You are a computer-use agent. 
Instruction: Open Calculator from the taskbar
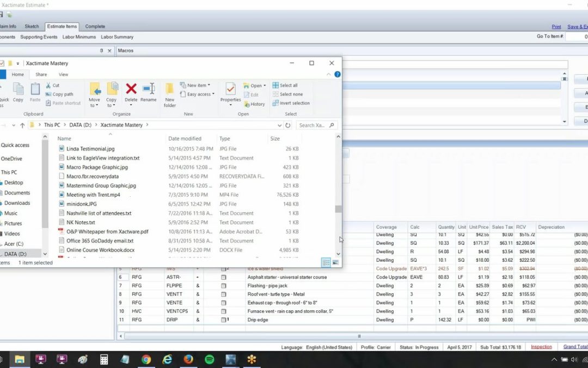(104, 359)
